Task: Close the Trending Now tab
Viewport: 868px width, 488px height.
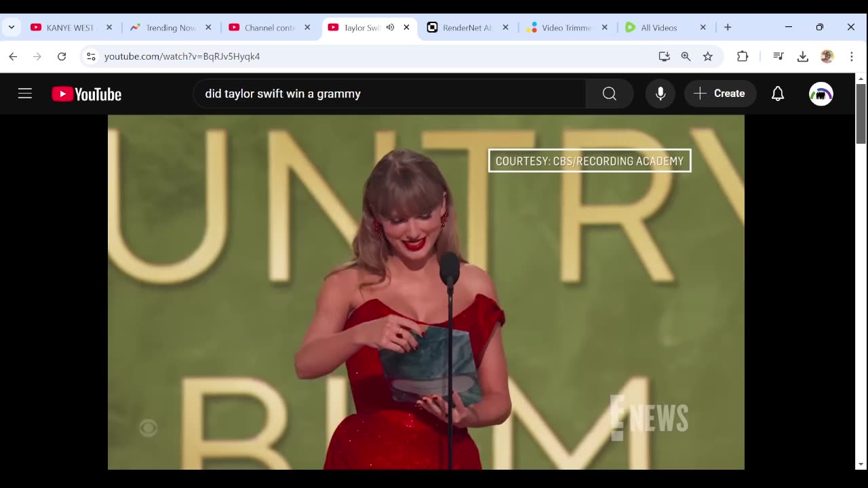Action: point(208,28)
